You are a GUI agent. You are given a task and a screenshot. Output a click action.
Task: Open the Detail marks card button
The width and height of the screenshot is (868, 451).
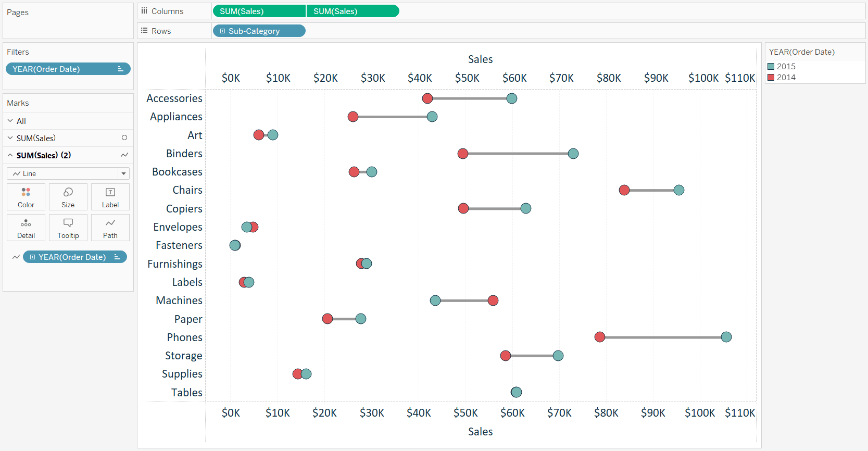pyautogui.click(x=26, y=228)
